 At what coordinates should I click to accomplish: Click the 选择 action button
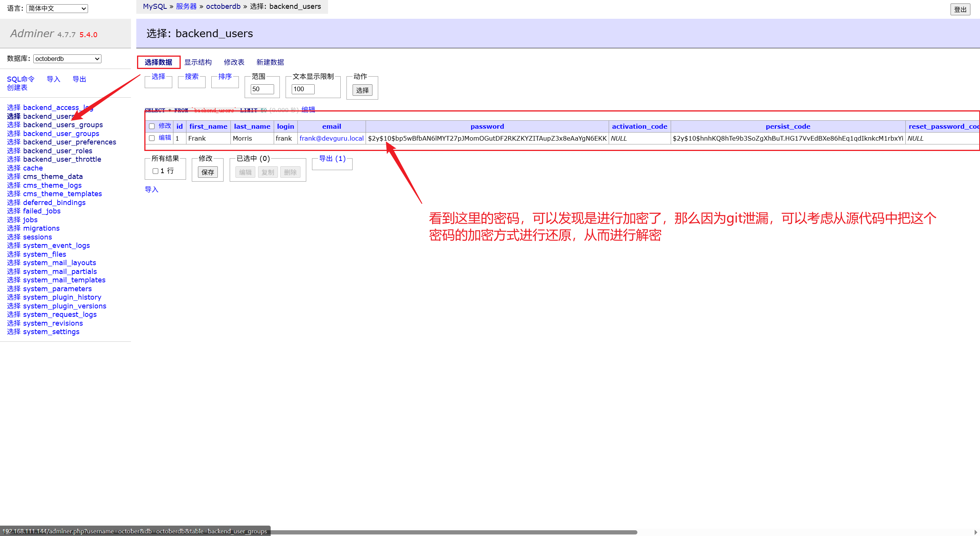click(x=362, y=90)
